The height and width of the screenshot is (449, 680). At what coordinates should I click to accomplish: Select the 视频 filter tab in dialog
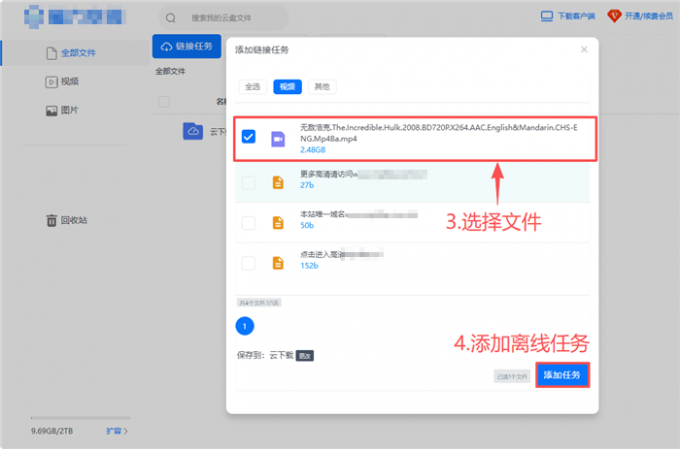pos(288,87)
